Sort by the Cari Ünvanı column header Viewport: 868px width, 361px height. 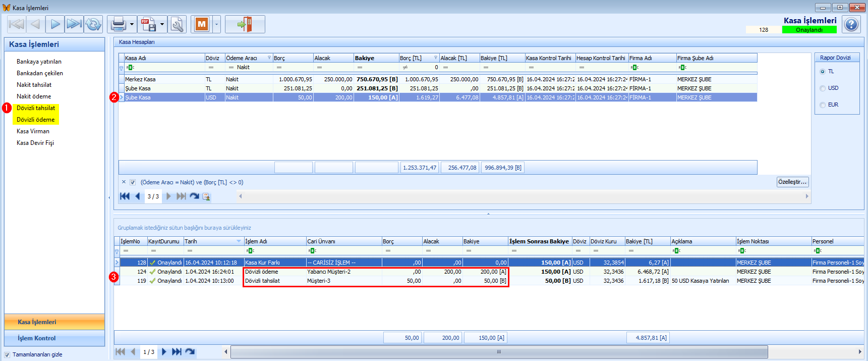343,241
